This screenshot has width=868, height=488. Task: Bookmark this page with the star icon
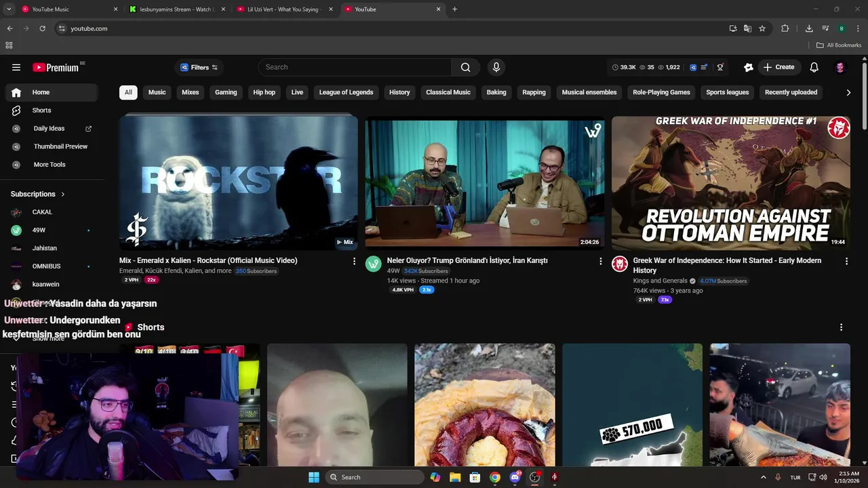(762, 28)
